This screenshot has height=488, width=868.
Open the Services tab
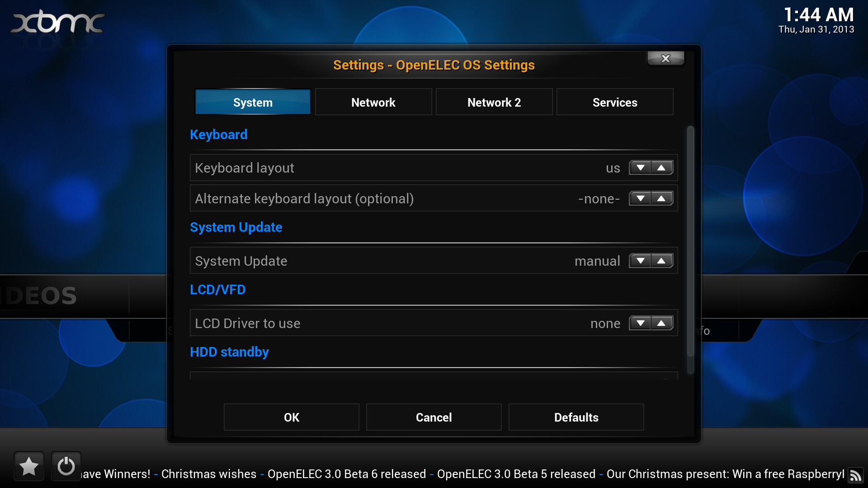click(615, 102)
